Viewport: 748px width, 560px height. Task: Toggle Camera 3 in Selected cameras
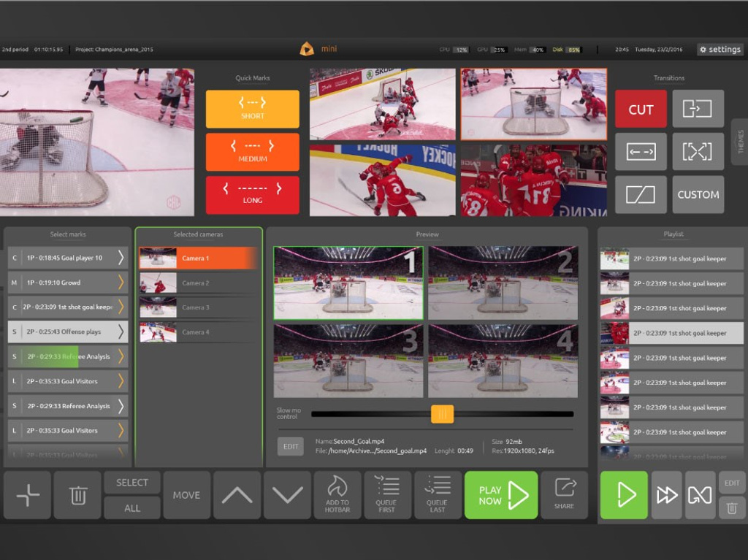click(197, 307)
